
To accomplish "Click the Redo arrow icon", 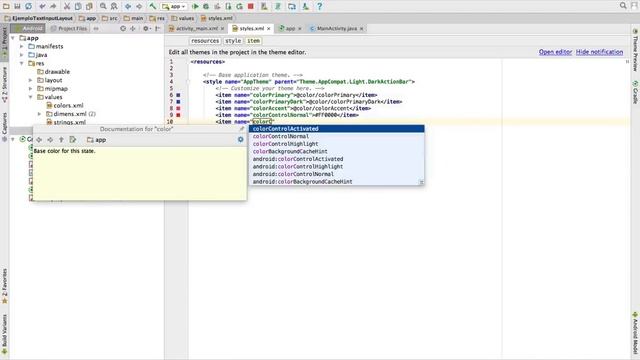I will point(53,6).
